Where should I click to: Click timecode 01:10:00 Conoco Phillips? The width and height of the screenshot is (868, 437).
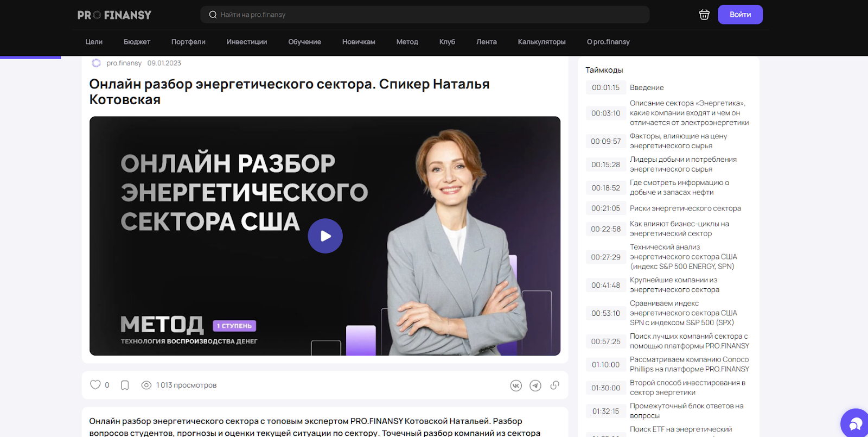tap(605, 365)
